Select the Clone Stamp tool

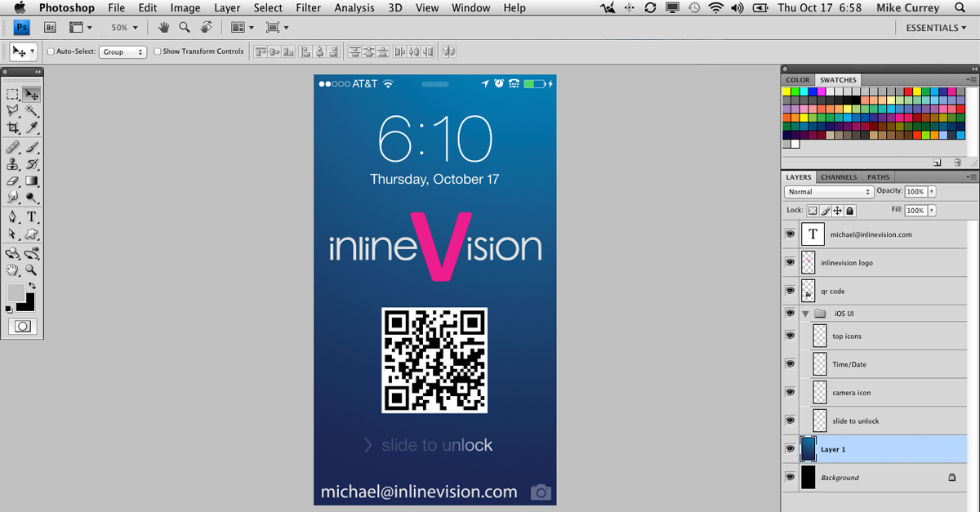click(x=13, y=164)
